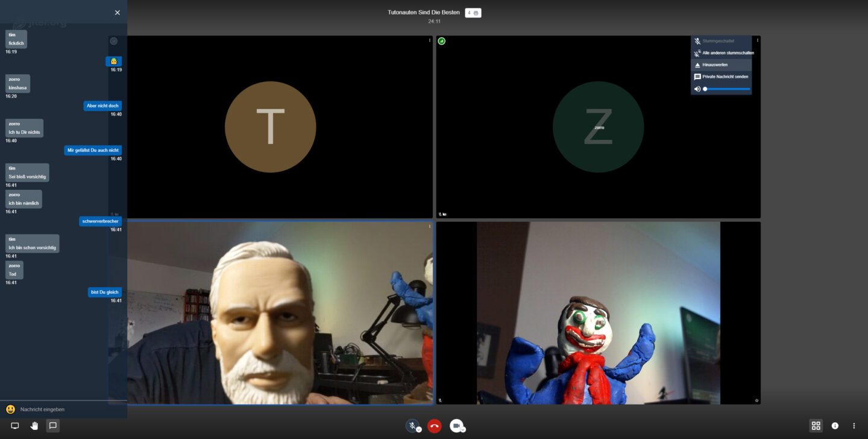Expand the microphone audio options arrow
868x439 pixels.
click(x=419, y=430)
